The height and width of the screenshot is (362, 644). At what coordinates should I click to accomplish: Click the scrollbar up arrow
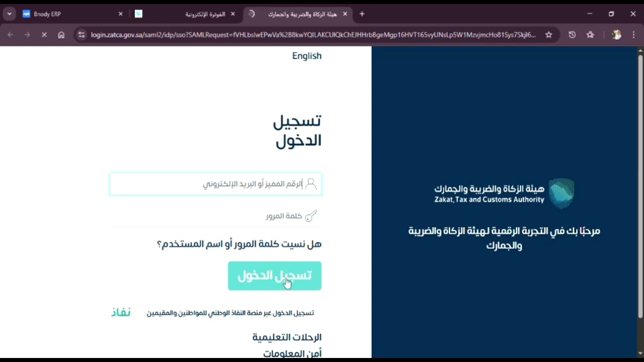point(640,51)
